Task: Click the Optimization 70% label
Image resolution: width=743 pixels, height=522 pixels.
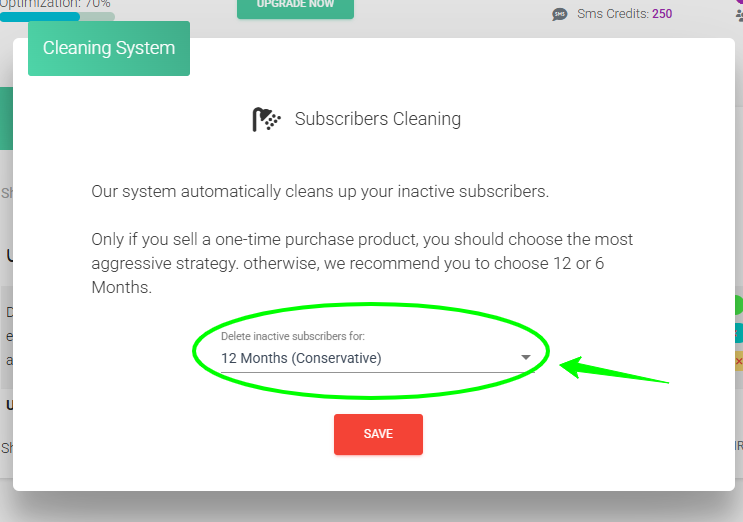Action: (x=55, y=4)
